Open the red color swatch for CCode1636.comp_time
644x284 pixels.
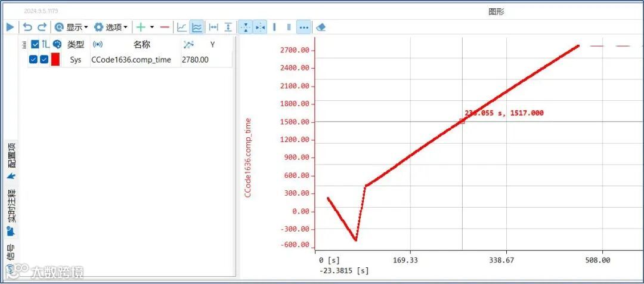coord(55,59)
